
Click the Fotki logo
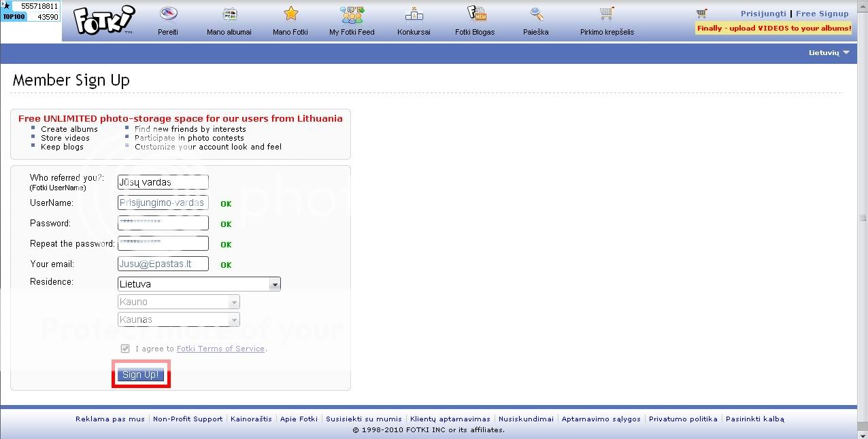tap(103, 20)
